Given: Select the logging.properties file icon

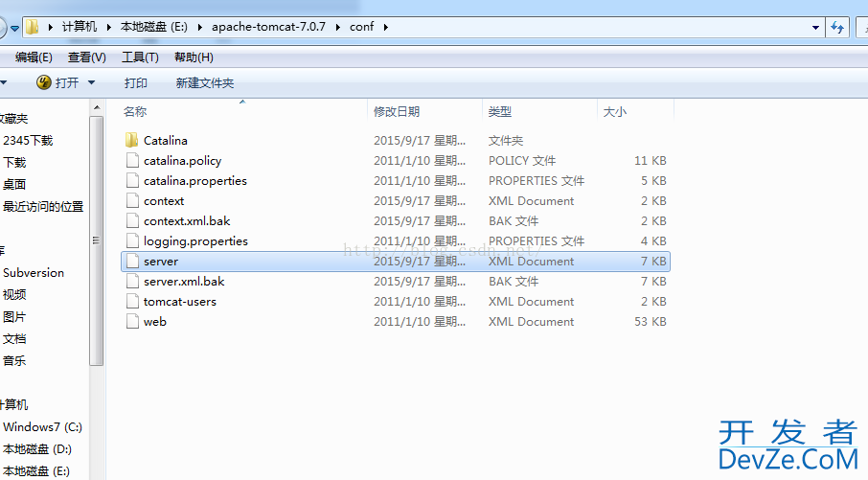Looking at the screenshot, I should [x=132, y=240].
